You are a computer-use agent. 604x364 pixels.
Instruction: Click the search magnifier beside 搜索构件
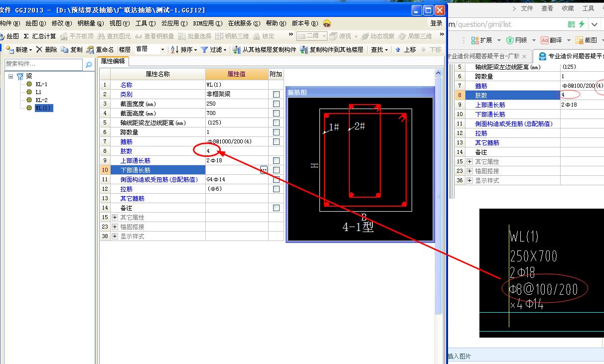pos(89,65)
